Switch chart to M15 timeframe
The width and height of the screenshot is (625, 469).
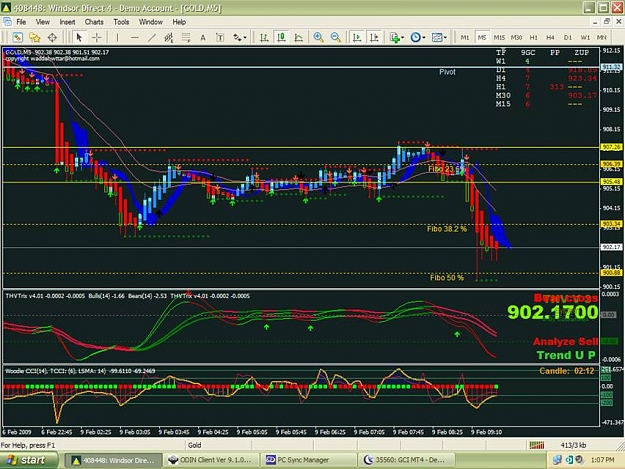[499, 37]
